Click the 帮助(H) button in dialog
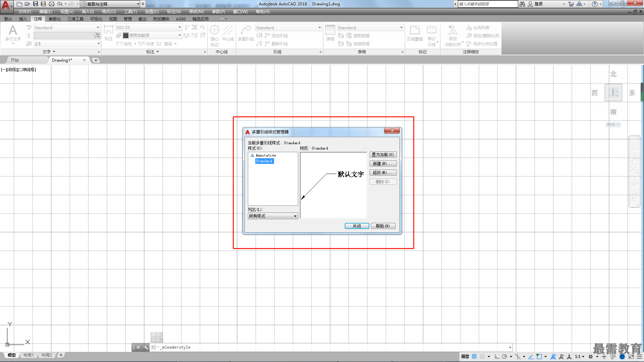 pos(383,226)
